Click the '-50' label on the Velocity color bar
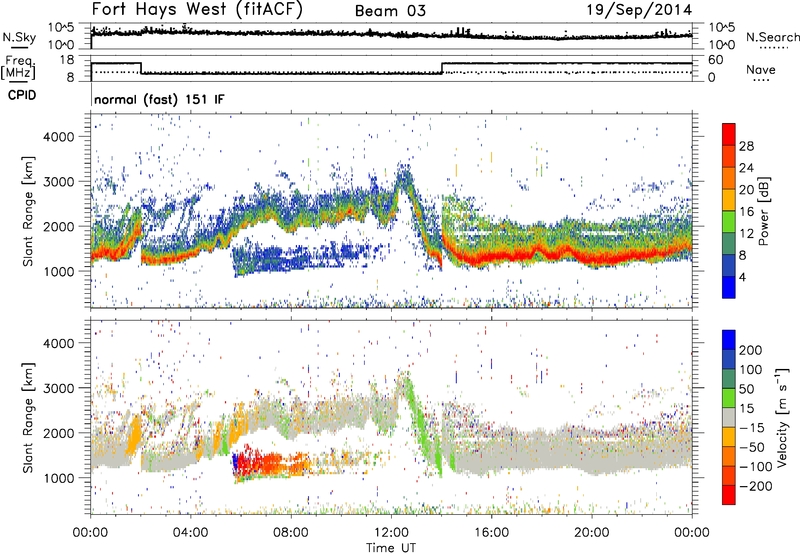 (752, 447)
